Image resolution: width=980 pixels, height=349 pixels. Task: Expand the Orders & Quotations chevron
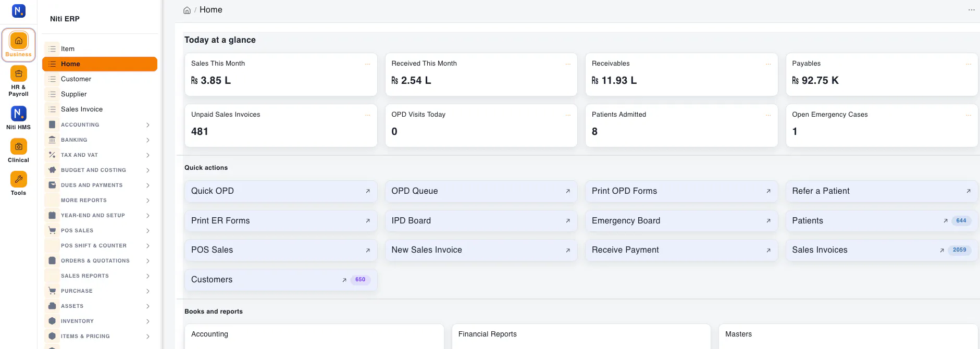(148, 261)
